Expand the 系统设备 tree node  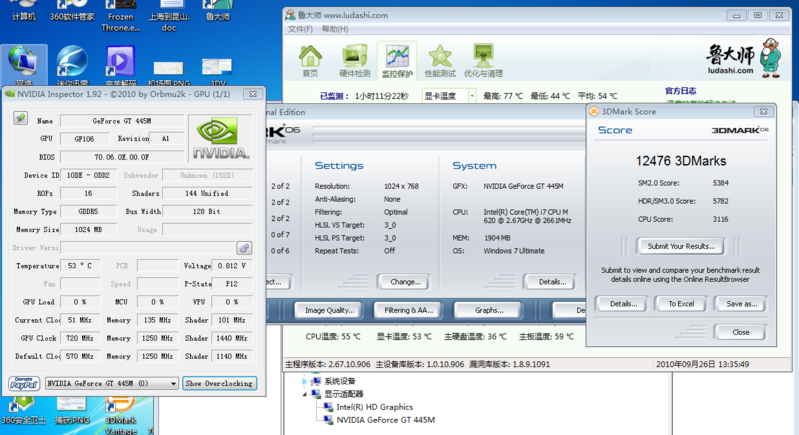point(305,381)
